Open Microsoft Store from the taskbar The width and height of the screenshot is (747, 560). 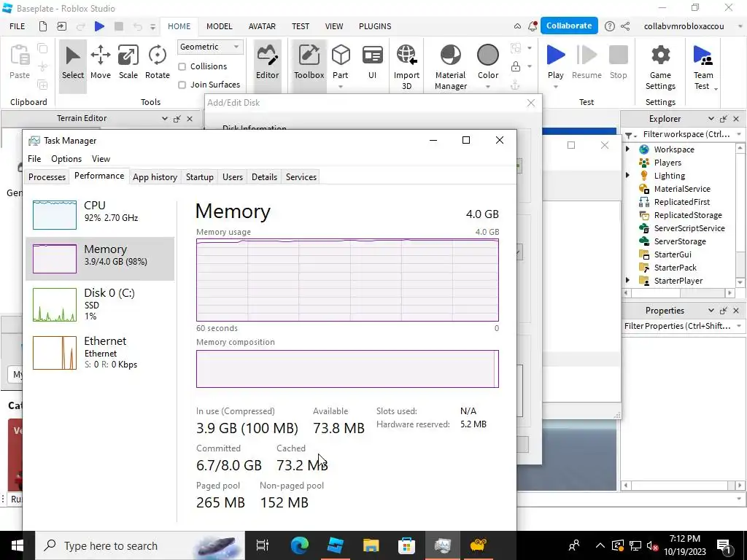406,545
